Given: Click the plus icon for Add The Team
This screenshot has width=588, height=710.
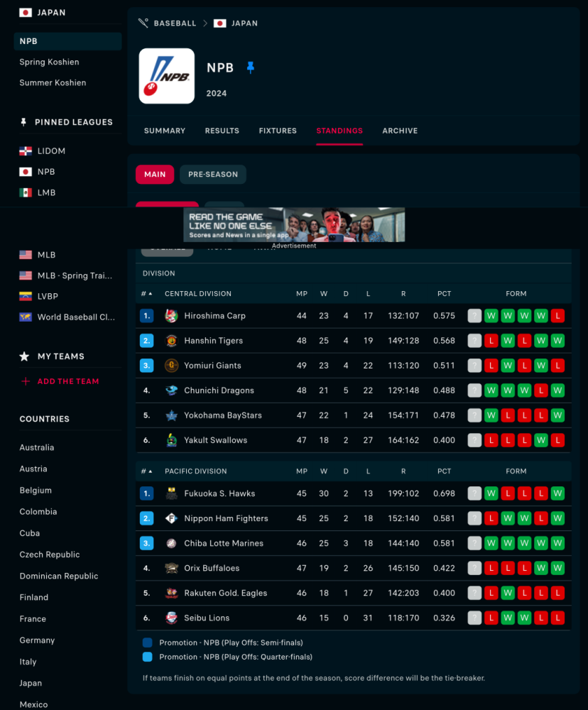Looking at the screenshot, I should tap(26, 381).
